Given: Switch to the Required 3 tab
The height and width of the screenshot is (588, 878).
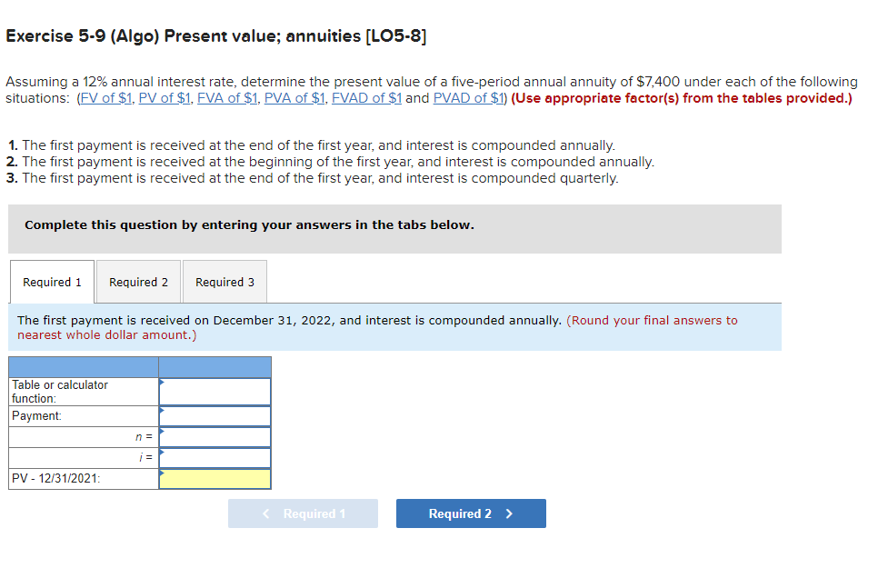Looking at the screenshot, I should pos(224,282).
